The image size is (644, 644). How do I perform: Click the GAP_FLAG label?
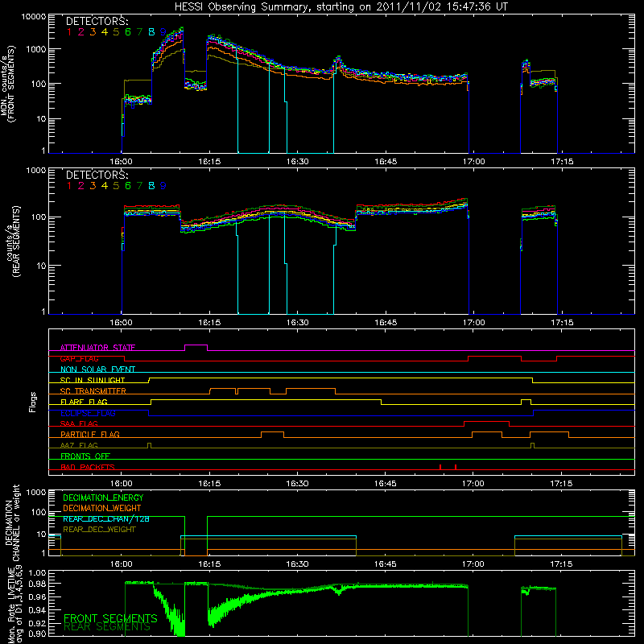point(79,358)
